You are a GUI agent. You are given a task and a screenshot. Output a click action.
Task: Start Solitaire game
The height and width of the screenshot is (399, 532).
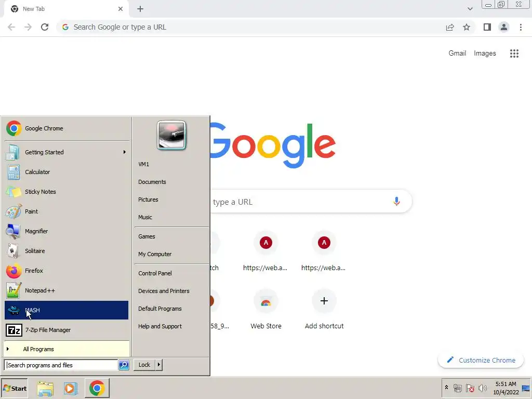[x=66, y=251]
